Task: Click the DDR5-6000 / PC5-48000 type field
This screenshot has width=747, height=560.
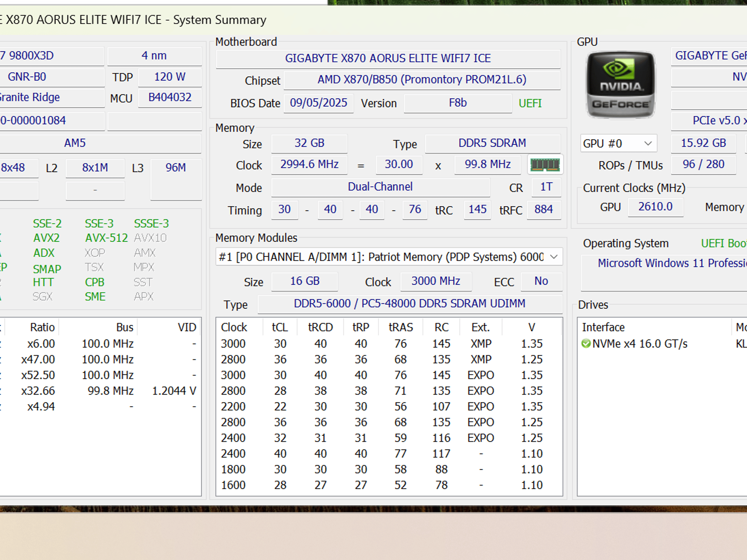Action: (410, 304)
